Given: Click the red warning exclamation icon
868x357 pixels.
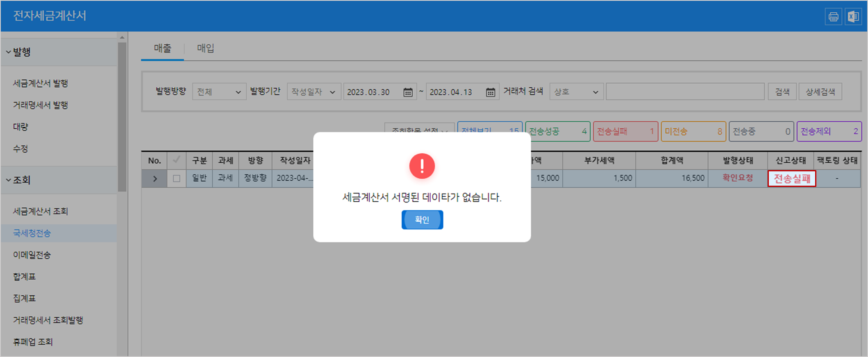Looking at the screenshot, I should pos(422,166).
